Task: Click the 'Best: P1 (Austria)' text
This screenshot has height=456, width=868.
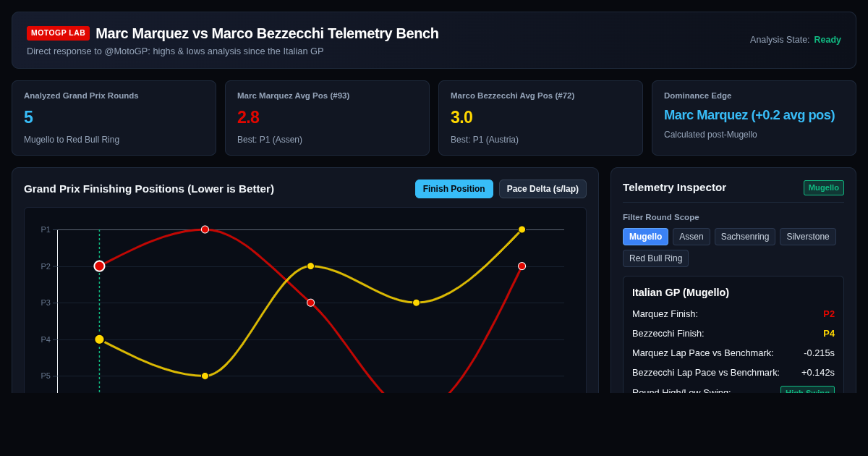Action: click(485, 140)
